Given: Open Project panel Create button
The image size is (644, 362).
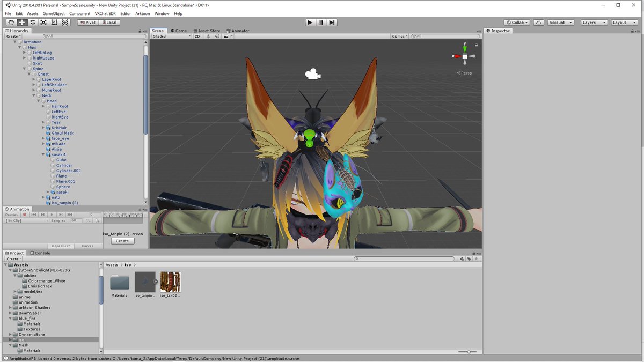Looking at the screenshot, I should pyautogui.click(x=13, y=258).
